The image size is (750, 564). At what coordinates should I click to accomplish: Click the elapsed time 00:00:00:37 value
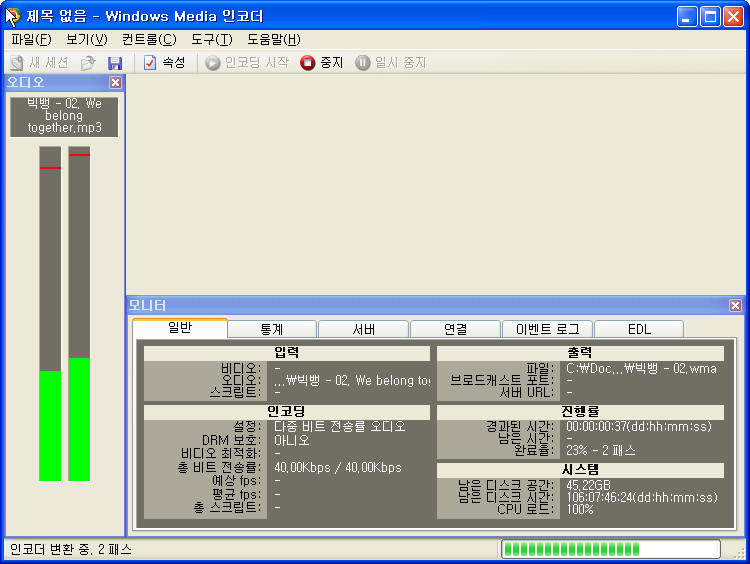coord(639,426)
